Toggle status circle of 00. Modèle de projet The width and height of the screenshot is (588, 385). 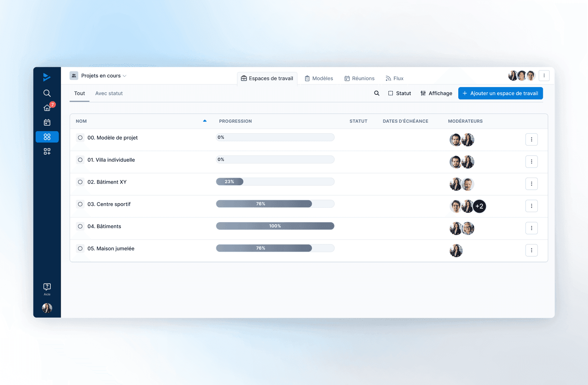click(x=80, y=138)
